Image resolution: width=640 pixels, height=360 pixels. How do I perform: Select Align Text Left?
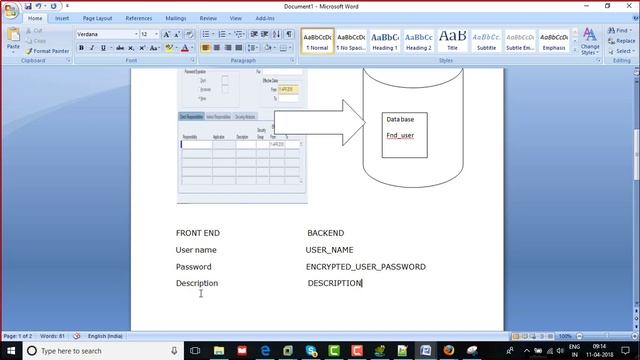[206, 48]
